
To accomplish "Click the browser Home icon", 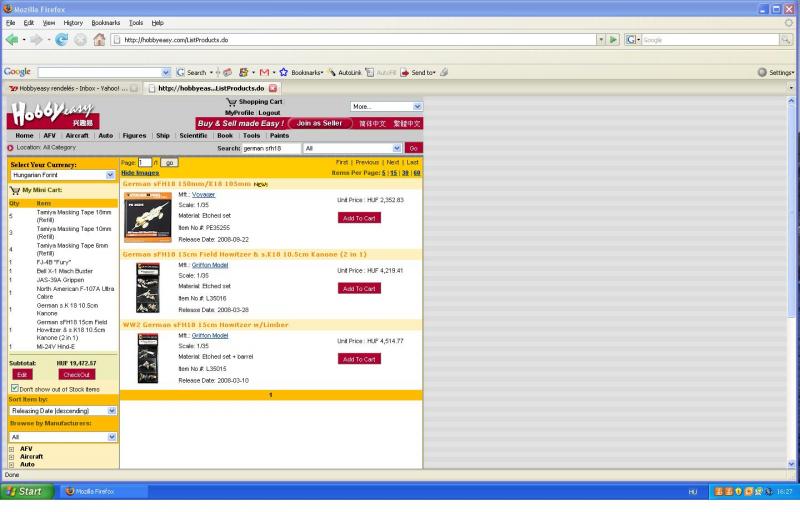I will click(x=98, y=39).
